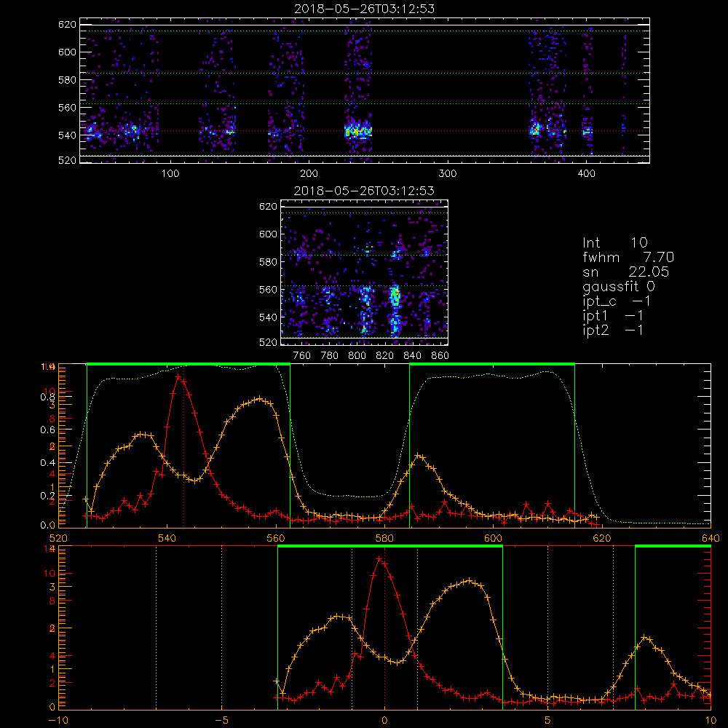Image resolution: width=728 pixels, height=728 pixels.
Task: Click the -10 x-axis label of bottom plot
Action: [58, 721]
